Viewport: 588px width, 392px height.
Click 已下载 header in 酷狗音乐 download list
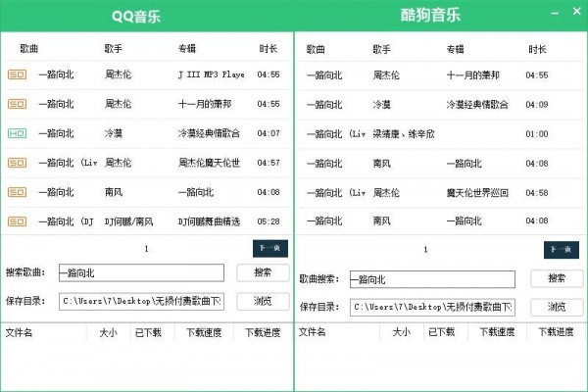tap(441, 331)
